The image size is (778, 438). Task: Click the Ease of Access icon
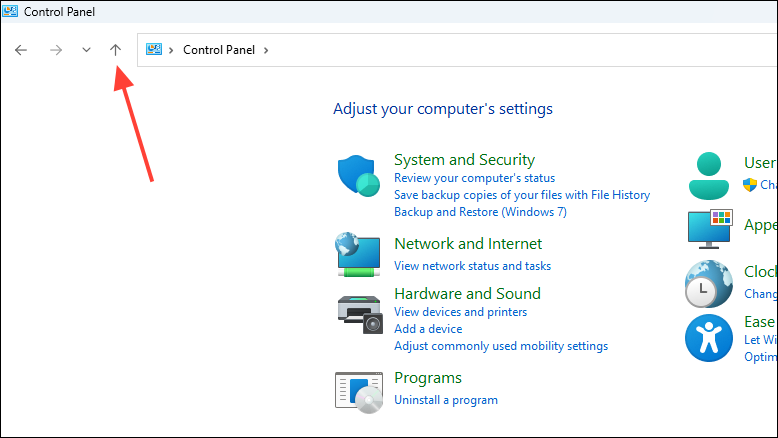pyautogui.click(x=709, y=338)
